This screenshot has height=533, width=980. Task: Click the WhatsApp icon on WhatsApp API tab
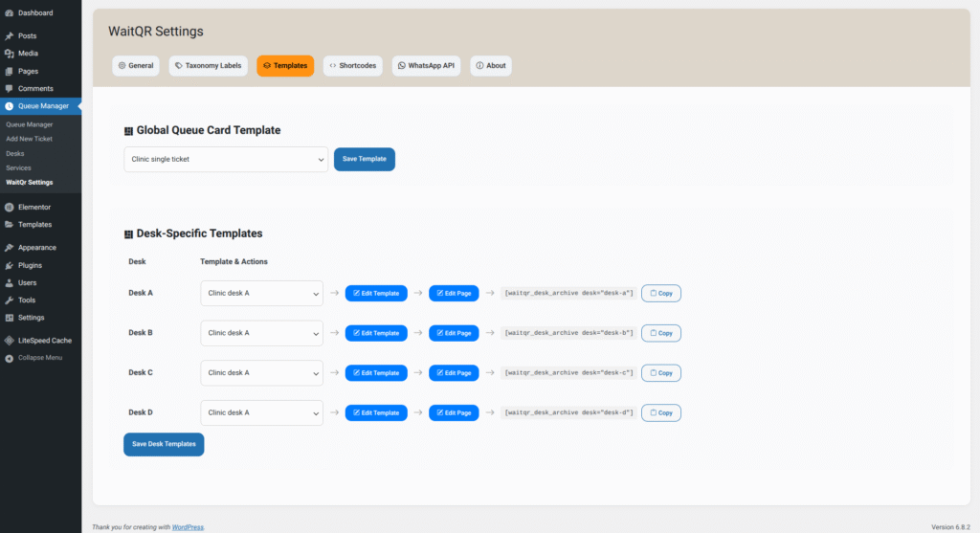tap(402, 66)
